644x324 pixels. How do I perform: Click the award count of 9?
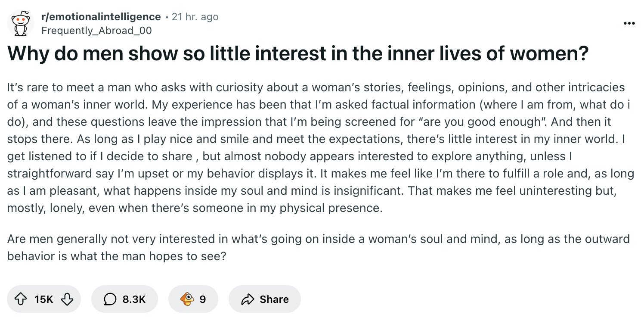(202, 299)
